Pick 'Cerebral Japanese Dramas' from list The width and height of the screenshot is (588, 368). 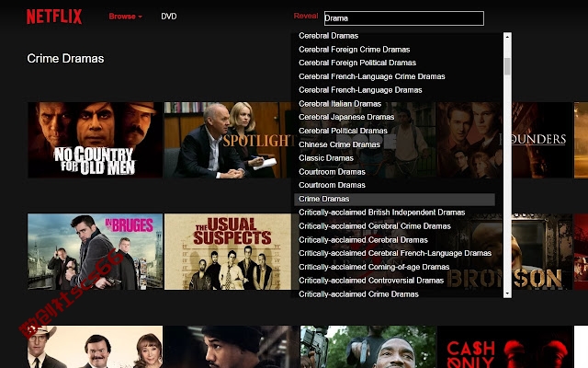pos(346,117)
